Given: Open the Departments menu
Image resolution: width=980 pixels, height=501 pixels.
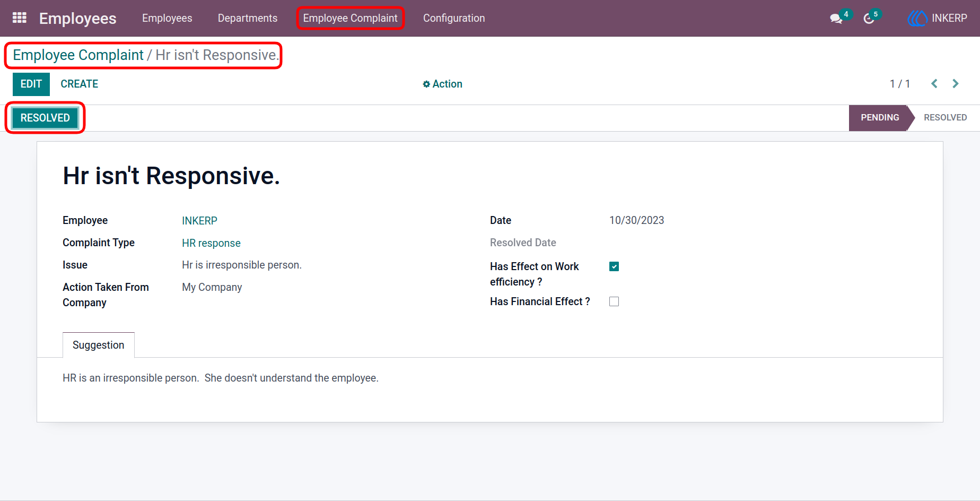Looking at the screenshot, I should coord(248,18).
